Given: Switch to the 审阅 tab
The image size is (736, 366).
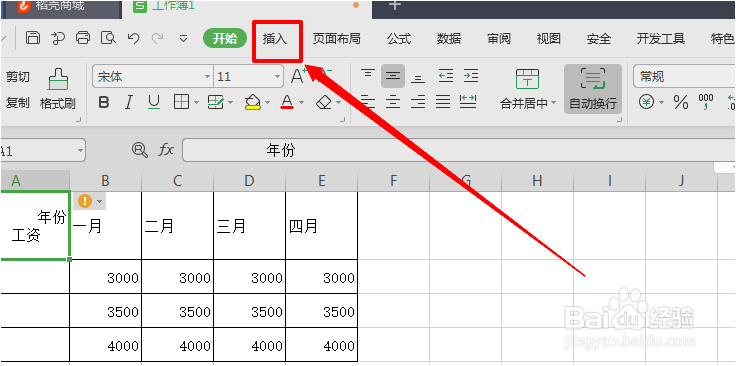Looking at the screenshot, I should click(498, 38).
